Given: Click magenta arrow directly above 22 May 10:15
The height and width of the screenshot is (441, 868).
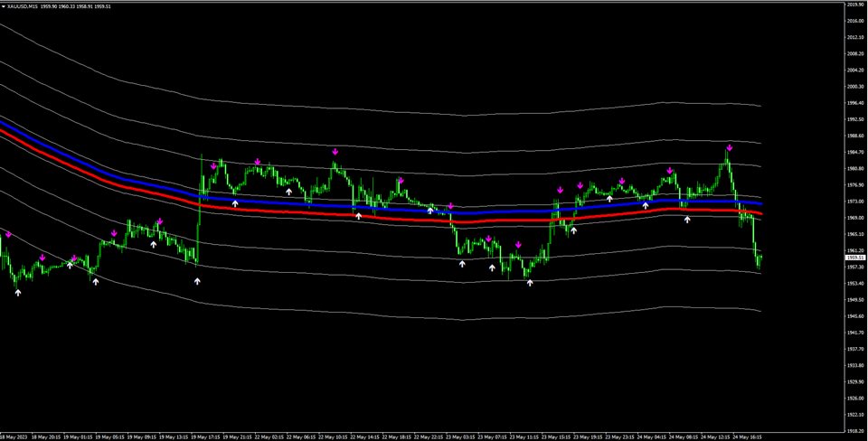Looking at the screenshot, I should 335,152.
